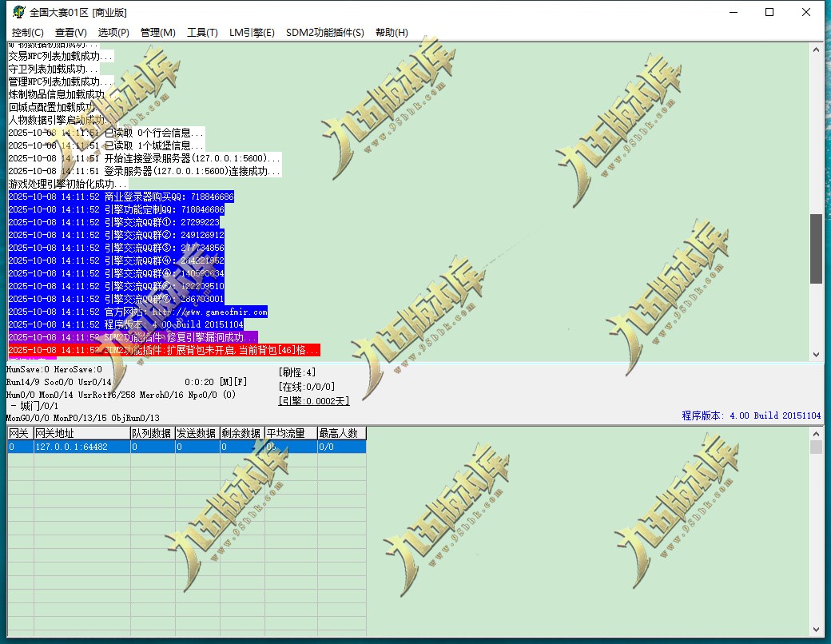Click log line 管理NPC列表加载成功

[61, 81]
